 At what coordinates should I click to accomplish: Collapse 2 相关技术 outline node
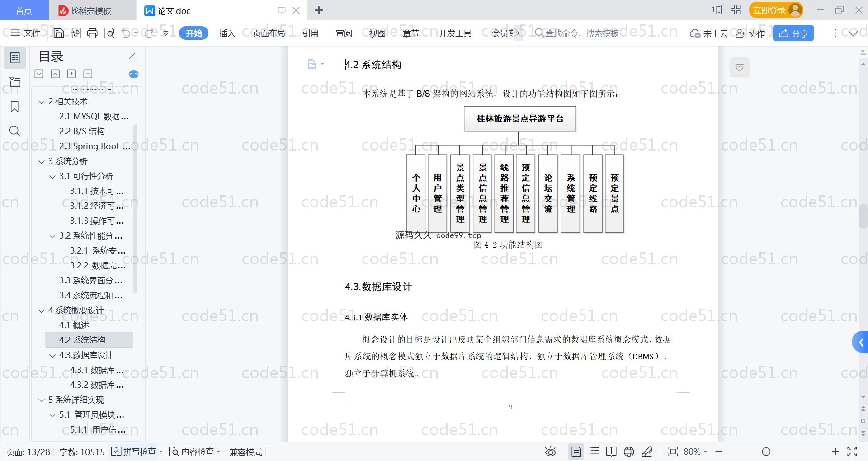(x=42, y=102)
